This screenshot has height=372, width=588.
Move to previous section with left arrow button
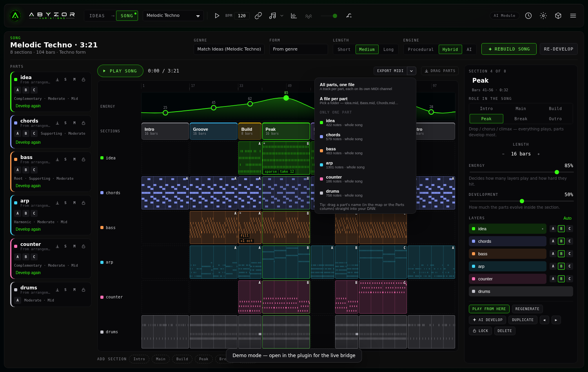pos(544,320)
